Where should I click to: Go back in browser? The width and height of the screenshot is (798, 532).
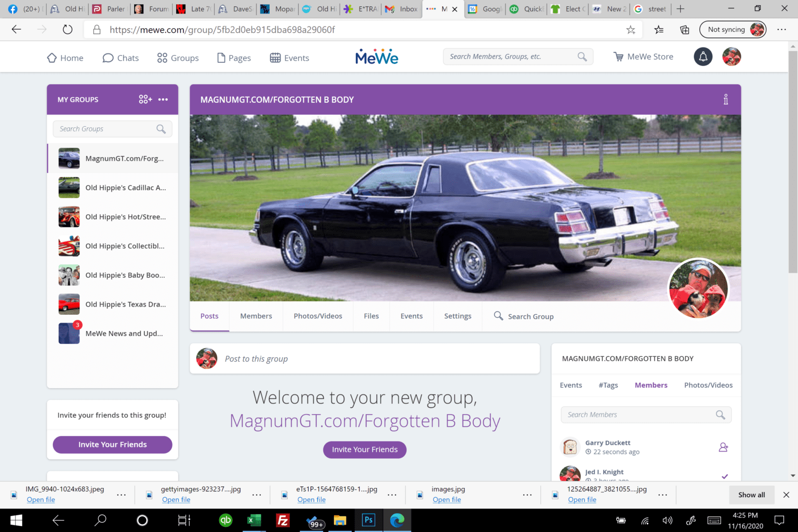17,30
